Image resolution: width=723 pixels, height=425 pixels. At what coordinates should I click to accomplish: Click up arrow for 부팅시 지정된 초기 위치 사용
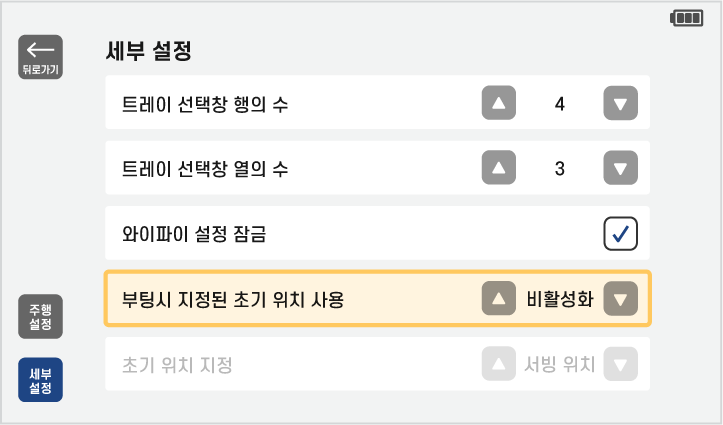pos(498,298)
